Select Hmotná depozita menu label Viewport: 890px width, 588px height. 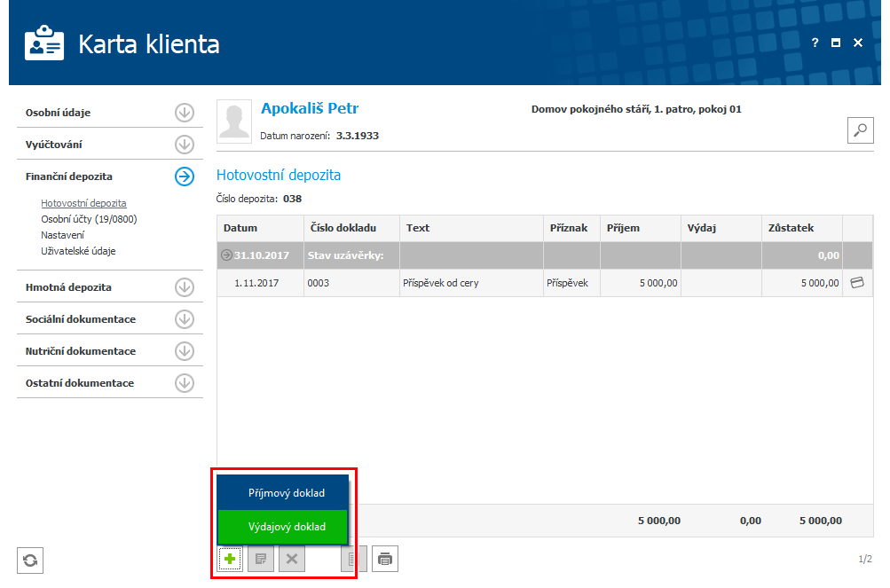click(x=68, y=287)
